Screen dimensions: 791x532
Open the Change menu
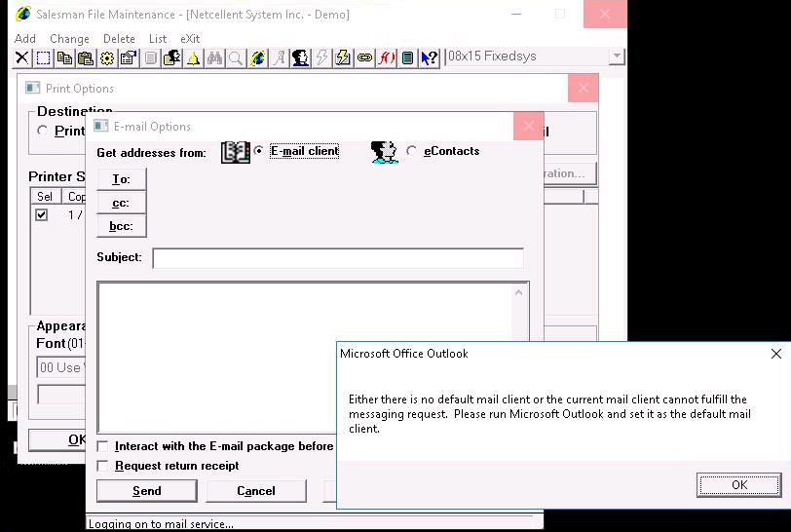tap(69, 39)
